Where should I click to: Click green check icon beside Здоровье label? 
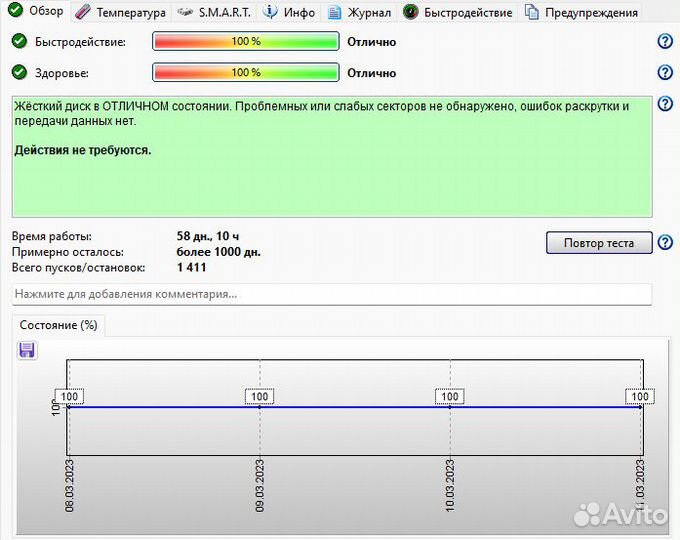19,72
